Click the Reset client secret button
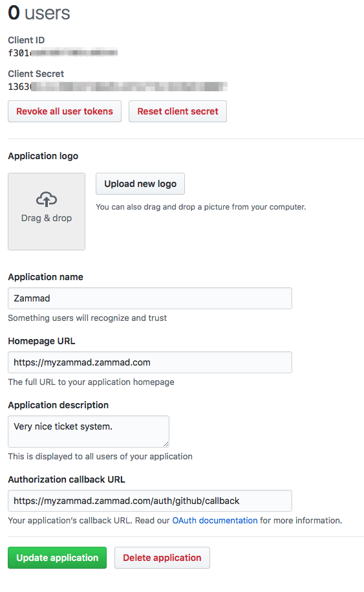 point(178,111)
